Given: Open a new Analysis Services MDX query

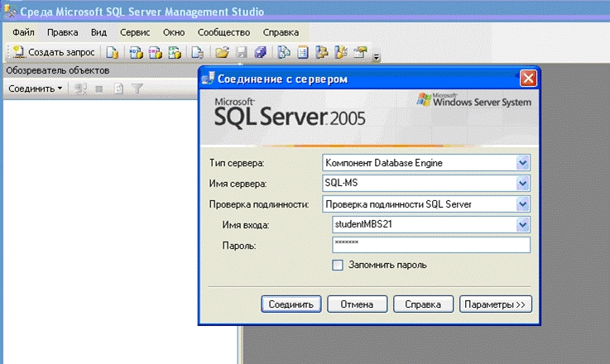Looking at the screenshot, I should click(136, 52).
